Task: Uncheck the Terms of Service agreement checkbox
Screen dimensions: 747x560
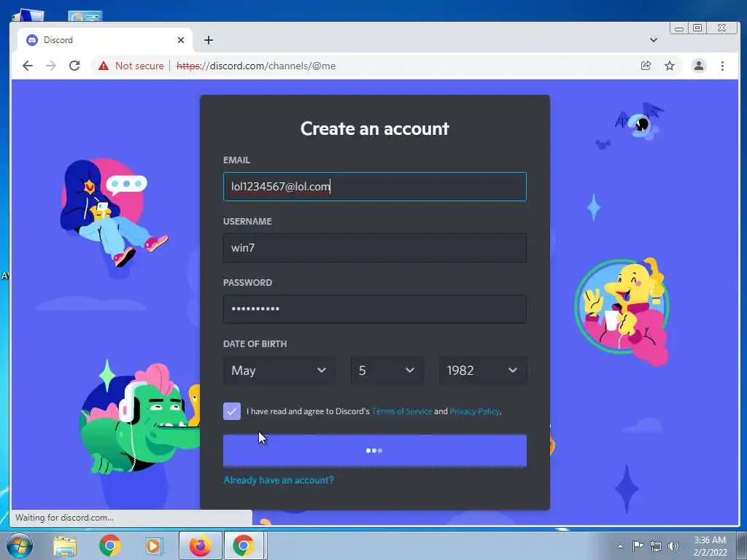Action: click(x=232, y=411)
